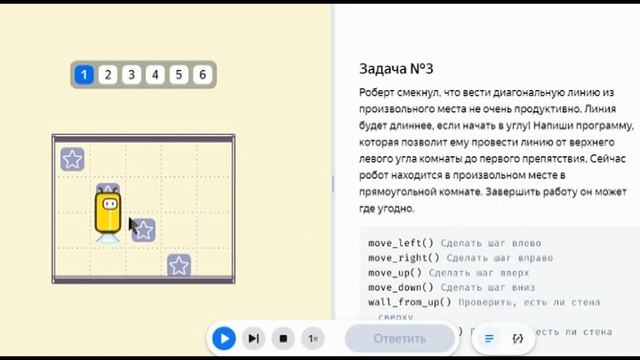This screenshot has height=360, width=640.
Task: Click the move_up() command text
Action: (x=395, y=273)
